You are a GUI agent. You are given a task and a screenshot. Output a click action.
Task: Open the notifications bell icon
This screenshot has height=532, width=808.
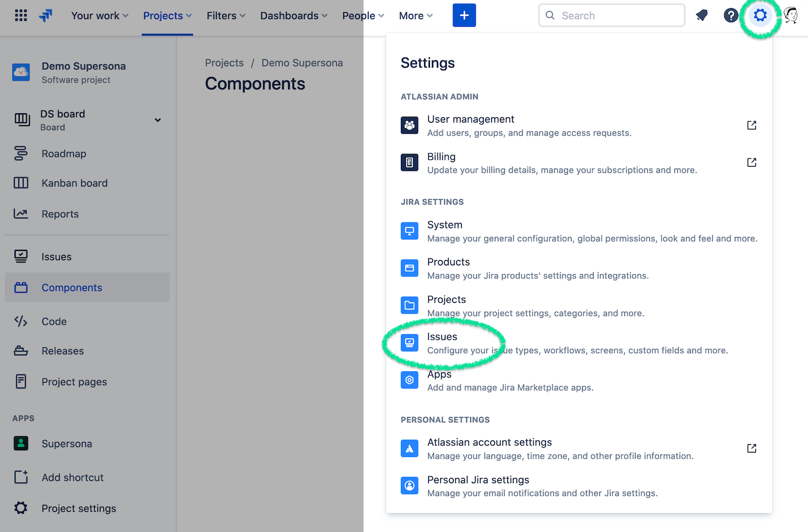click(702, 16)
